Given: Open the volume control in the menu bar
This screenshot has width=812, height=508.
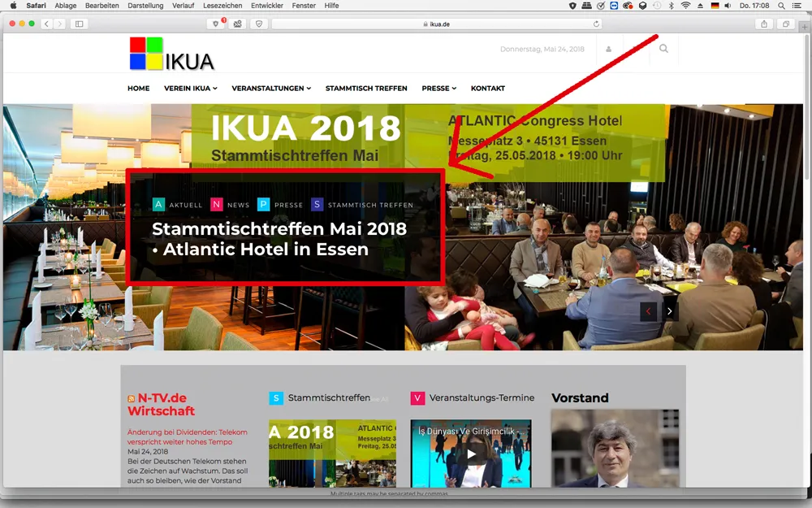Looking at the screenshot, I should coord(728,6).
